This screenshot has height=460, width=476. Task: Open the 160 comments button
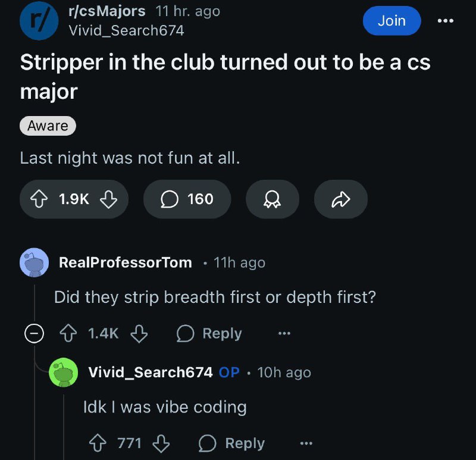click(x=187, y=199)
